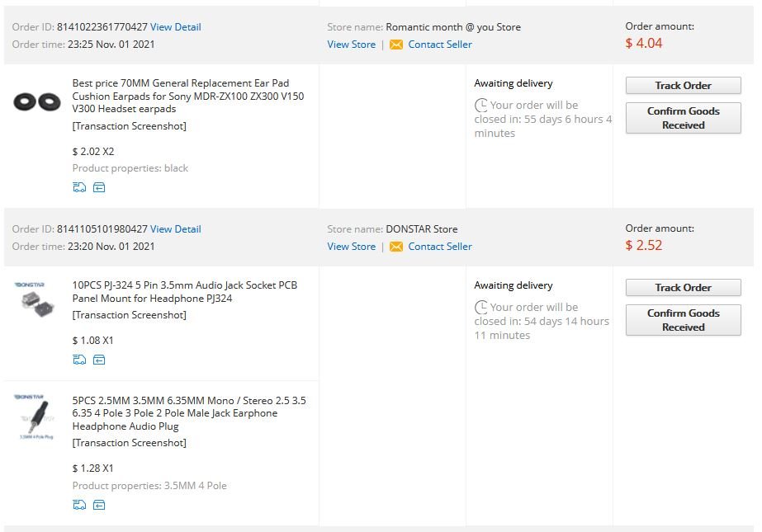View Store for Romantic month @ you Store
Viewport: 762px width, 532px height.
[x=351, y=45]
